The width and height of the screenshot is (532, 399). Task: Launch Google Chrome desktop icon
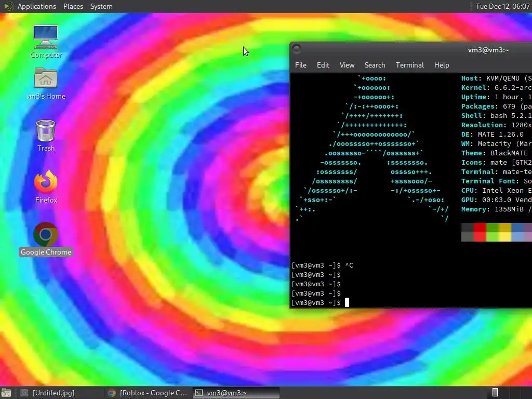point(46,239)
